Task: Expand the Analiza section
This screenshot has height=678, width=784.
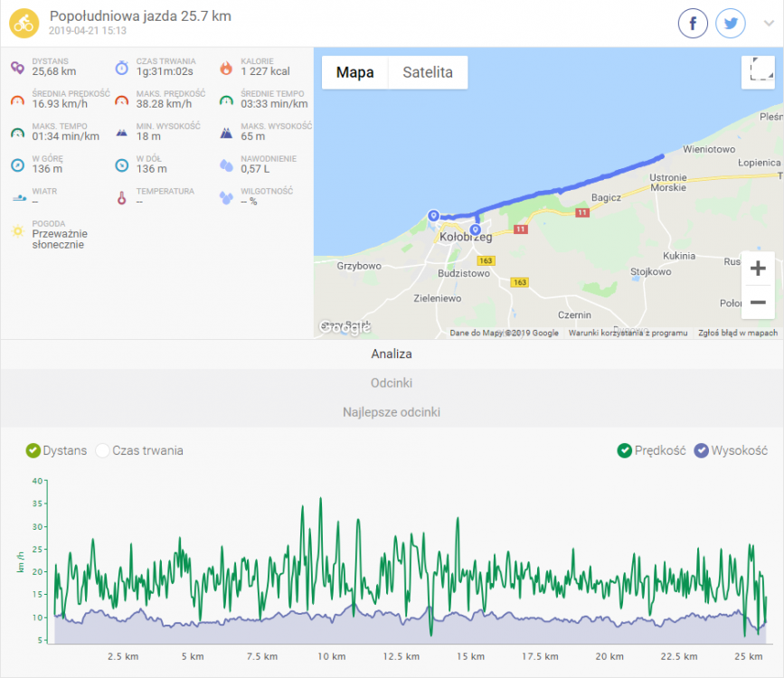Action: 392,354
